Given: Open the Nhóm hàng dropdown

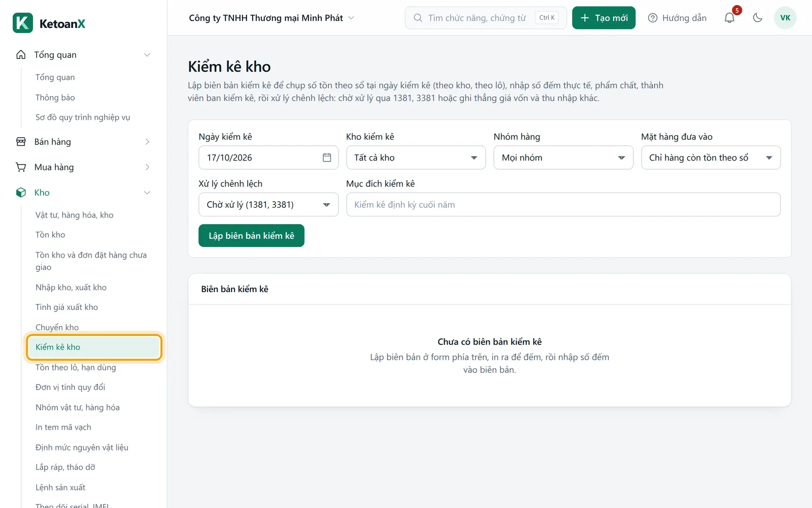Looking at the screenshot, I should coord(563,157).
